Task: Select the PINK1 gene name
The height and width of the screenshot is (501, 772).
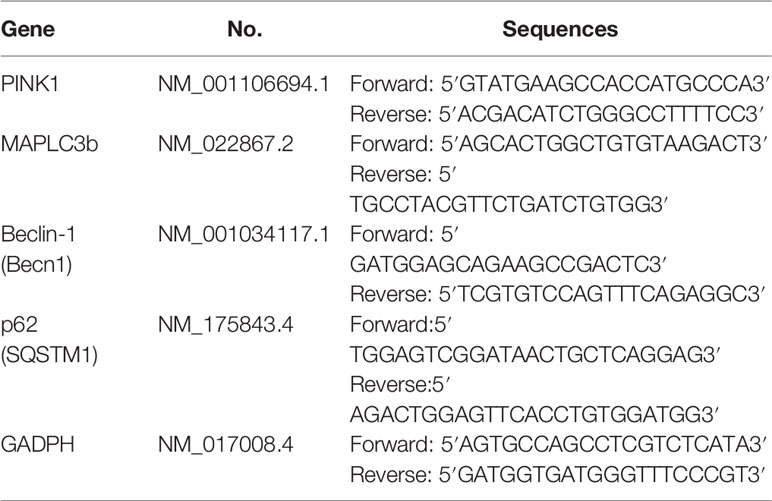Action: [30, 84]
